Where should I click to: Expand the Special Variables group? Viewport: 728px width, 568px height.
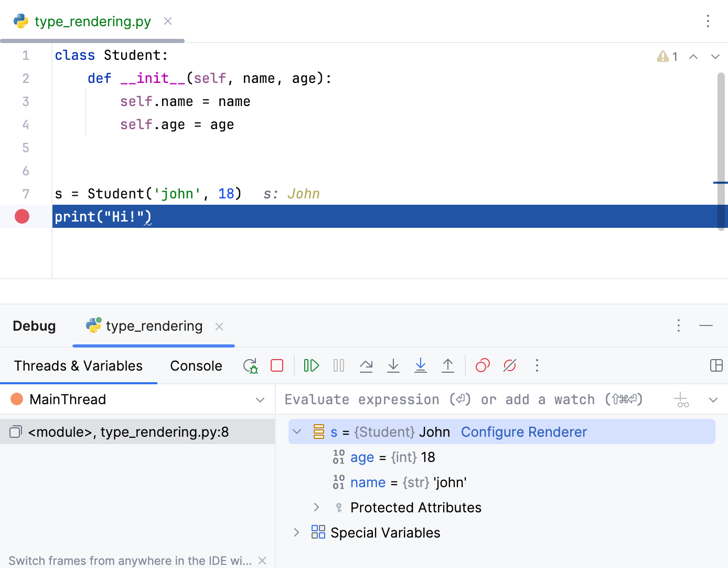[296, 532]
